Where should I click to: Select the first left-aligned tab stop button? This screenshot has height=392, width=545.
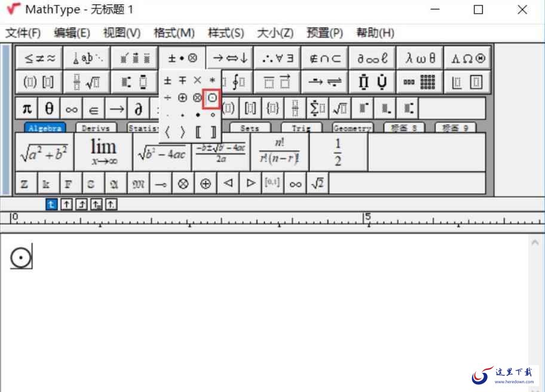(51, 204)
